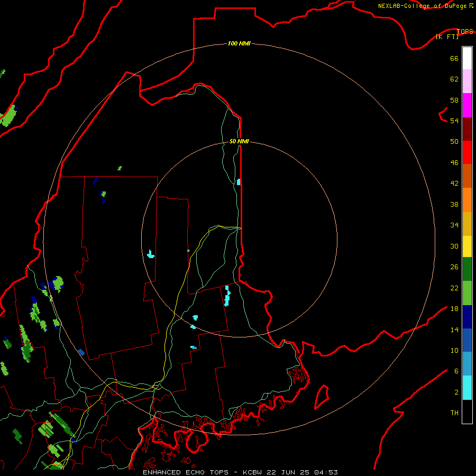Click the 14 legend value

[454, 329]
